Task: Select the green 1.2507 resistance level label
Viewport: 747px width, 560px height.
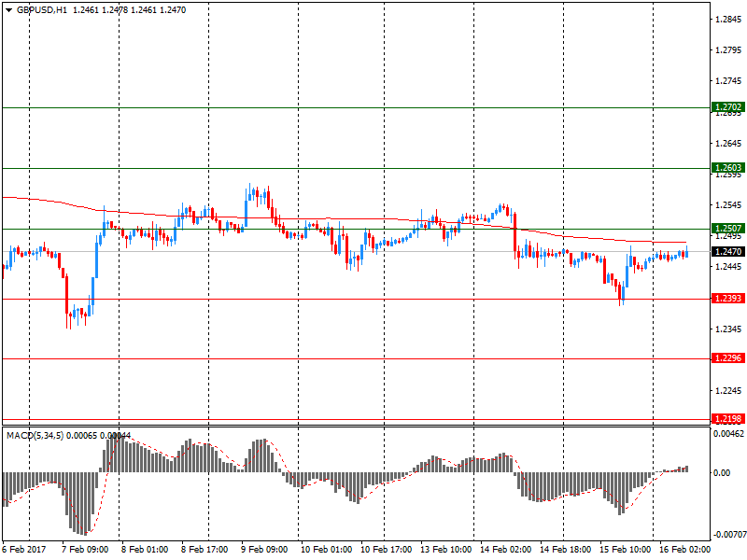Action: click(728, 229)
